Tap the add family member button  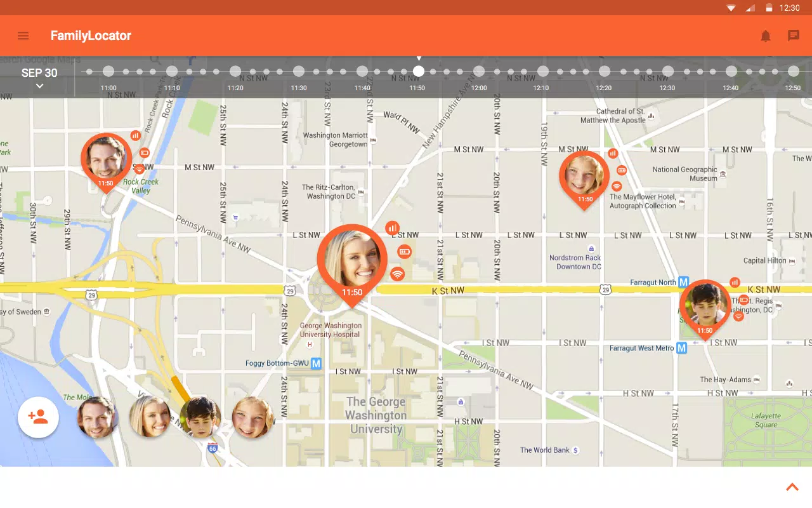(x=38, y=417)
